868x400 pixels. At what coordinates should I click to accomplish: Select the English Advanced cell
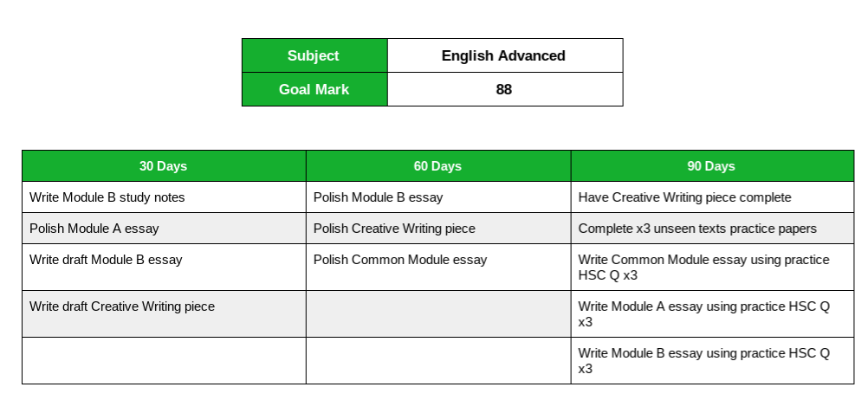(503, 55)
